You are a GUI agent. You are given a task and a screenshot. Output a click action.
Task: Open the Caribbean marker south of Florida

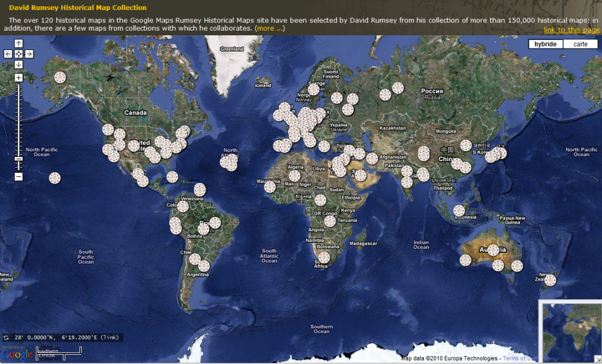point(172,177)
